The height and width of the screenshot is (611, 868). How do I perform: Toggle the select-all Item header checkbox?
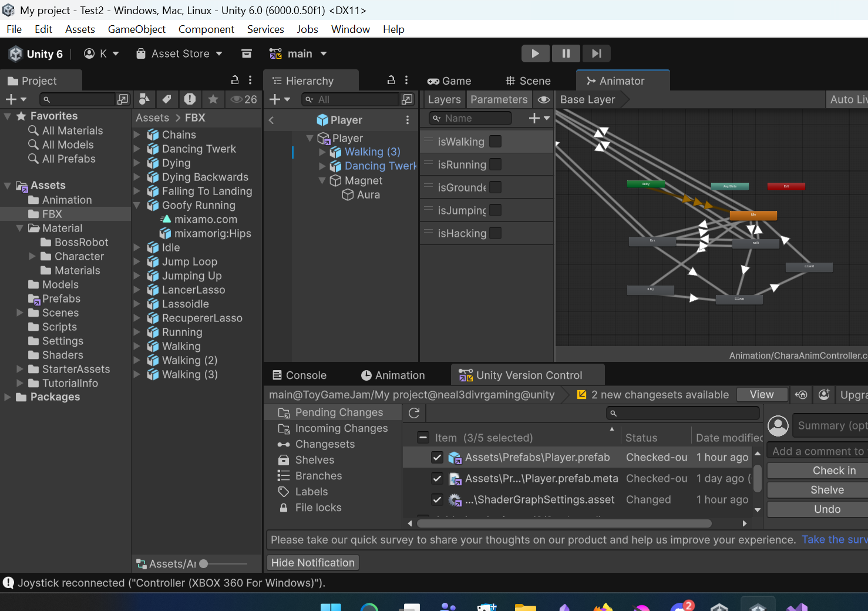click(423, 438)
